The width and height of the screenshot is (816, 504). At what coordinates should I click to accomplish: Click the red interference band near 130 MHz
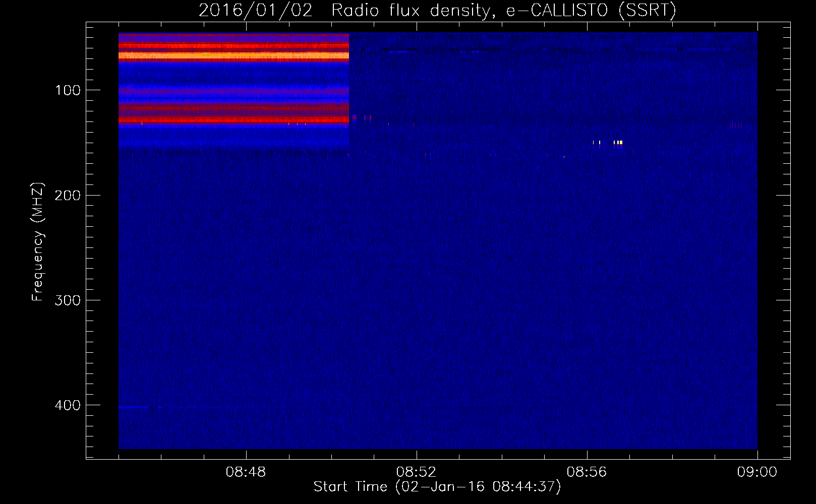click(234, 120)
